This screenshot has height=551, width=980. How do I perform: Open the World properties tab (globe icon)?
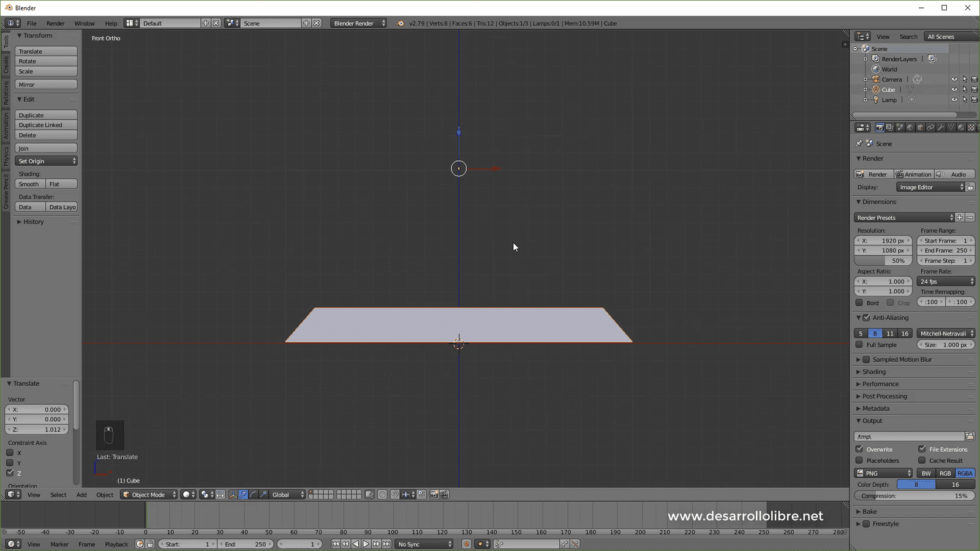click(910, 127)
